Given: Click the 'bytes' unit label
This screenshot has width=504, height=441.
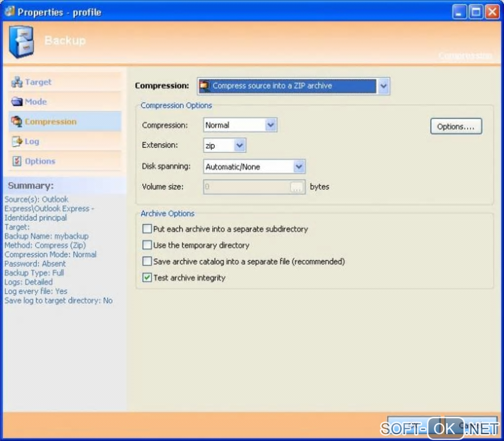Looking at the screenshot, I should click(x=320, y=187).
